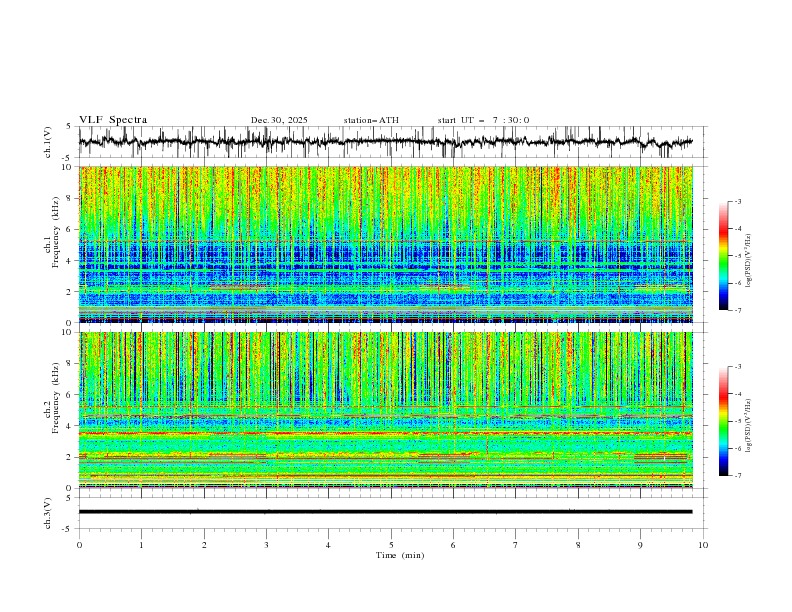Viewport: 792px width, 612px height.
Task: Click time axis tick label '5'
Action: pyautogui.click(x=391, y=545)
